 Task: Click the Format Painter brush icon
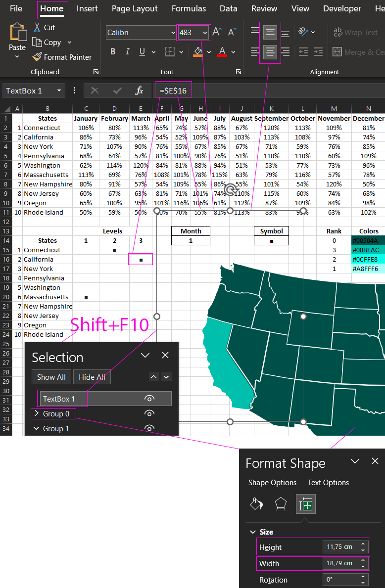pyautogui.click(x=37, y=57)
